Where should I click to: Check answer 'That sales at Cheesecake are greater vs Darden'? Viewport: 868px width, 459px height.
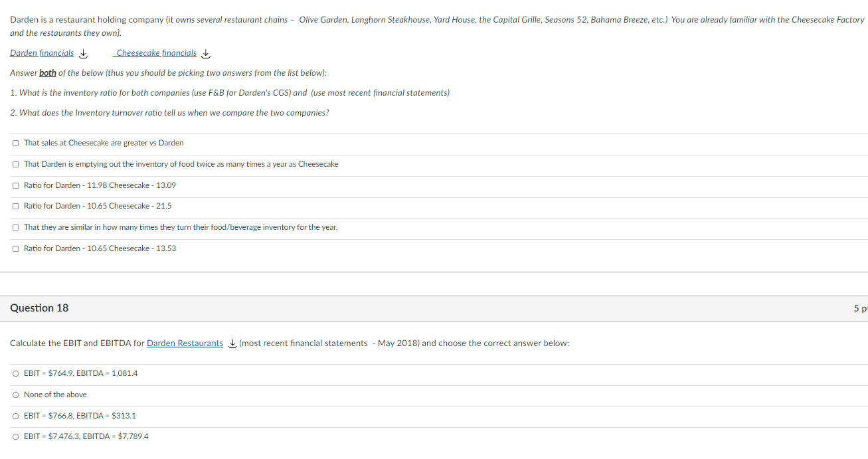point(15,142)
